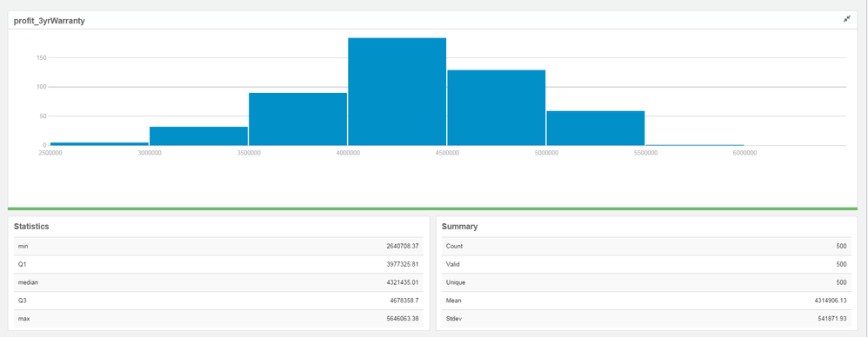Select the tallest 4000000–4500000 histogram bar
This screenshot has height=337, width=868.
point(397,92)
